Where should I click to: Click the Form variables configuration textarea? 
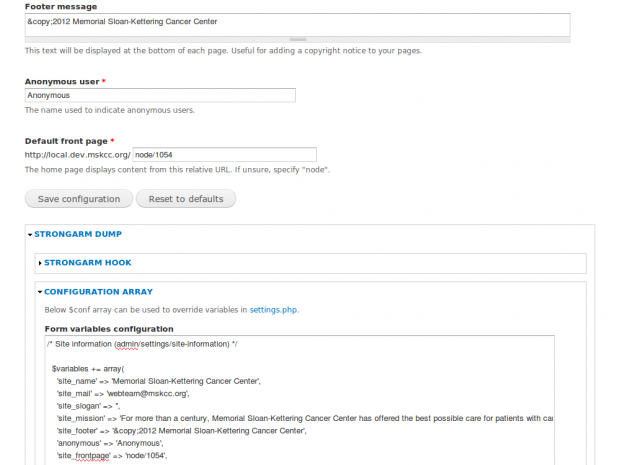tap(300, 400)
